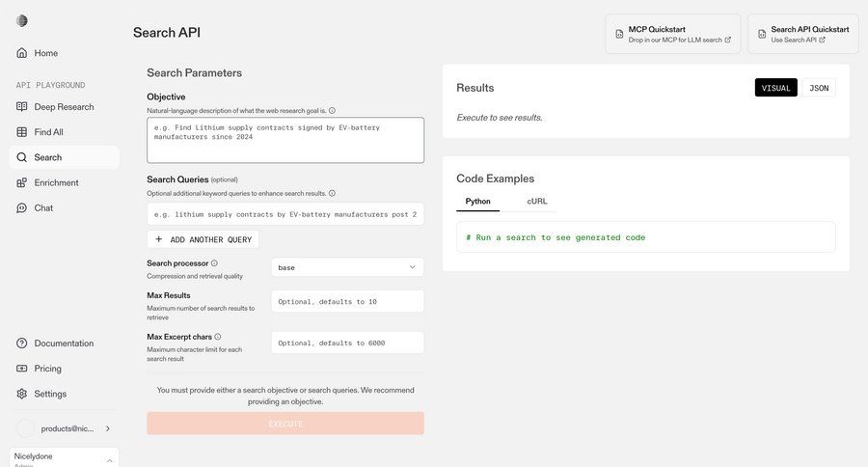The width and height of the screenshot is (868, 467).
Task: Switch results view to VISUAL
Action: click(775, 88)
